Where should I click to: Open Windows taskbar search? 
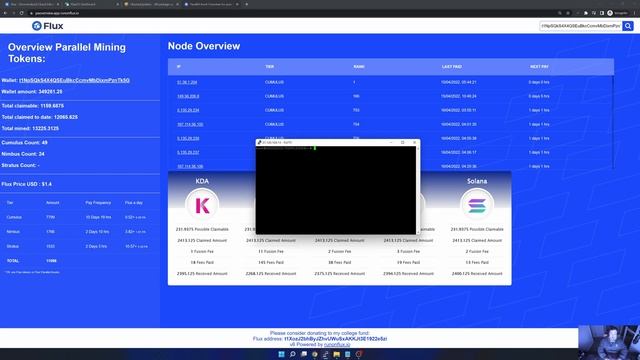292,354
